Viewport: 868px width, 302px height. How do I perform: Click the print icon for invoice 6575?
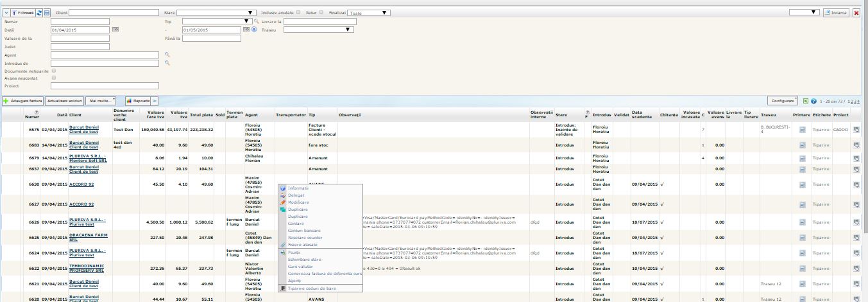click(802, 129)
